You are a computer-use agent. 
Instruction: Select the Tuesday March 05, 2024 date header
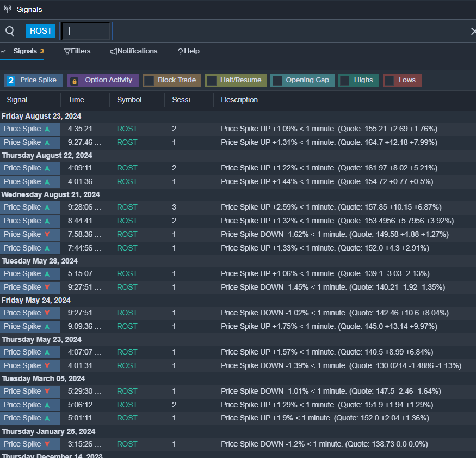coord(44,378)
